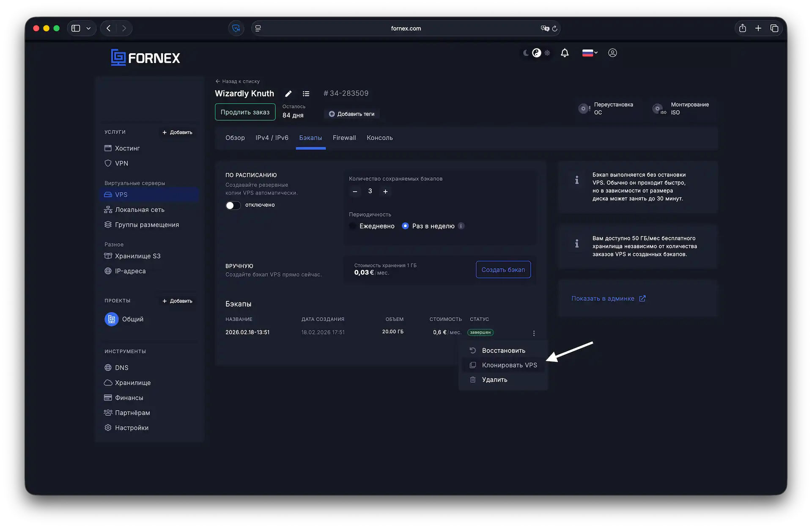This screenshot has height=528, width=812.
Task: Switch to the Firewall tab
Action: pyautogui.click(x=344, y=138)
